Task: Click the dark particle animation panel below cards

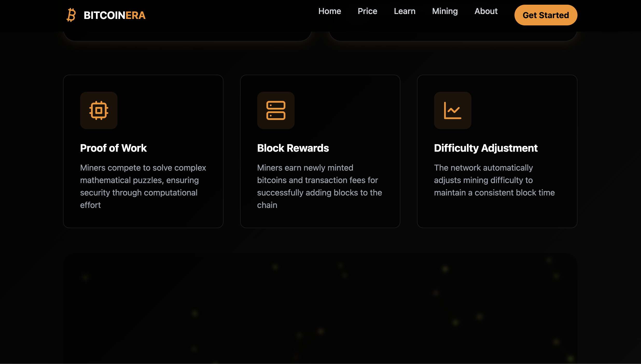Action: (x=320, y=309)
